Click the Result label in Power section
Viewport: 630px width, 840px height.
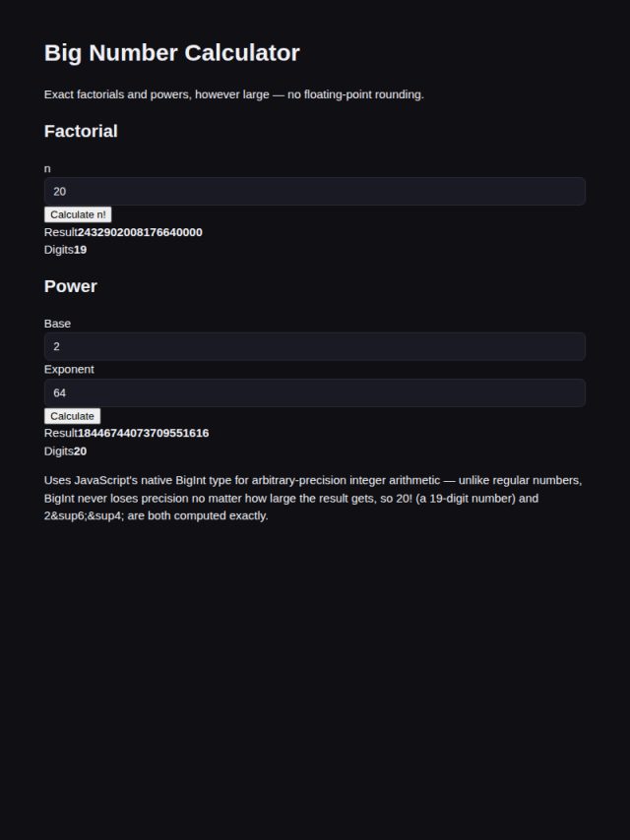[61, 433]
